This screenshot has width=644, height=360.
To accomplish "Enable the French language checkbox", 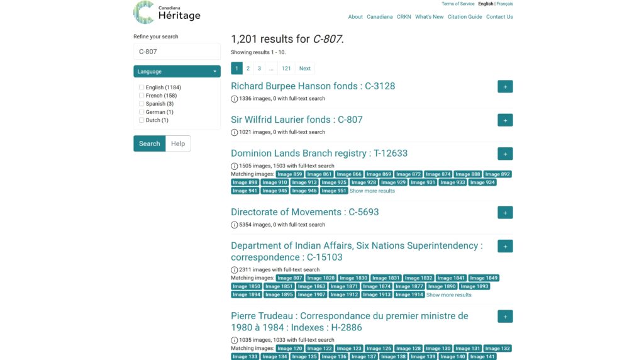I will 142,96.
